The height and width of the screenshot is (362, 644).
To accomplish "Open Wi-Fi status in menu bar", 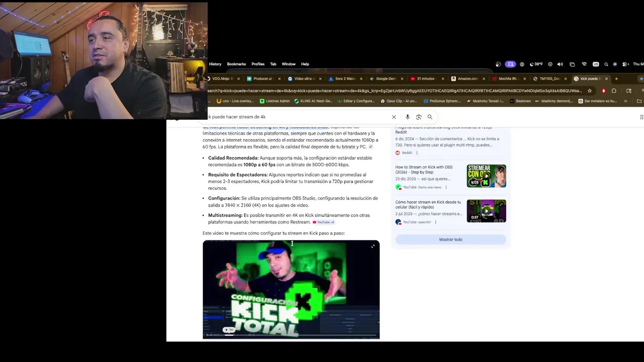I will pos(584,64).
